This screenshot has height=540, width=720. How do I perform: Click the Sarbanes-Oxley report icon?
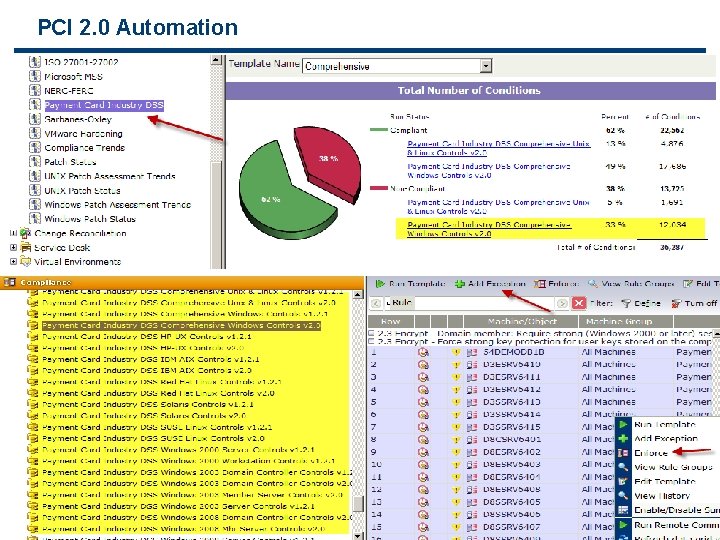(x=35, y=118)
